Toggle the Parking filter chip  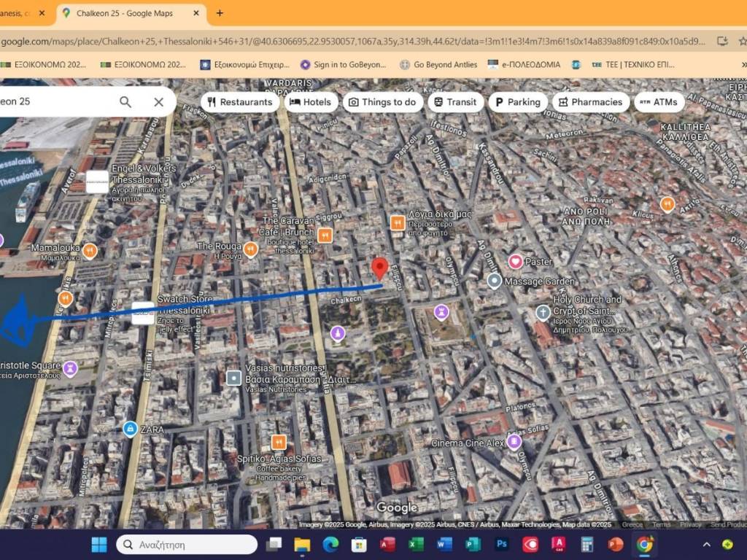tap(517, 102)
